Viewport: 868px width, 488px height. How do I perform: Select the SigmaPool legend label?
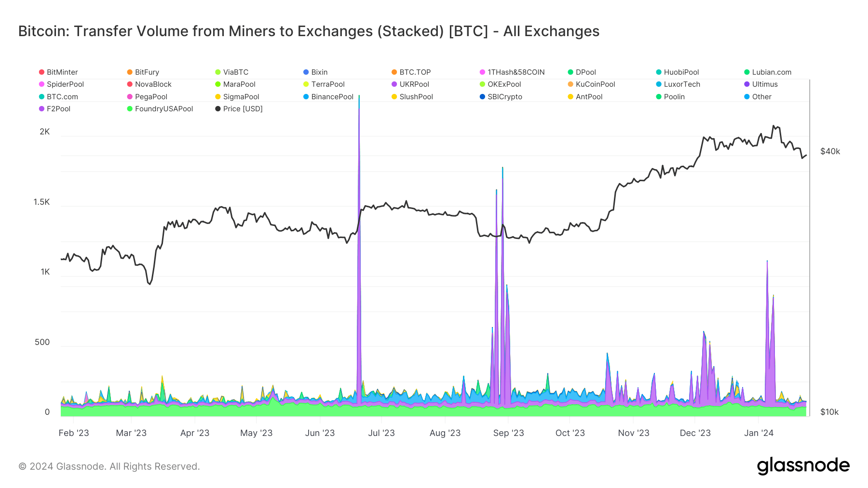click(x=241, y=97)
